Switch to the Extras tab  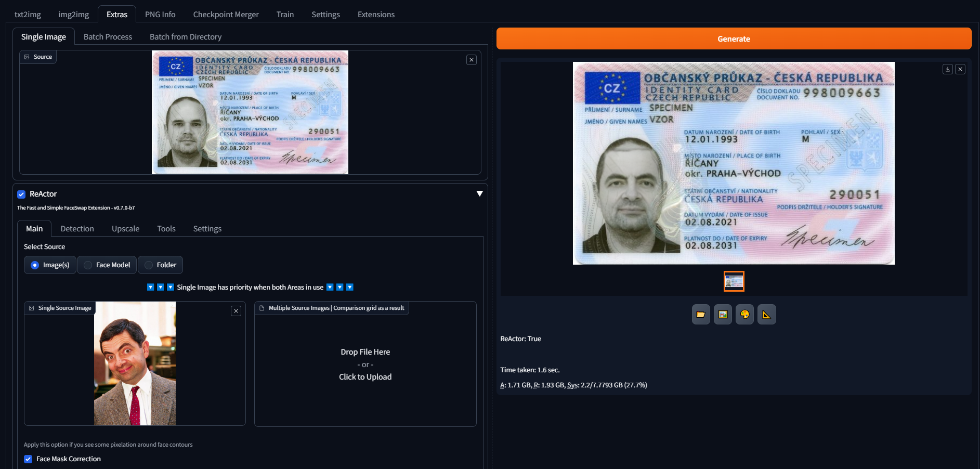click(x=117, y=15)
